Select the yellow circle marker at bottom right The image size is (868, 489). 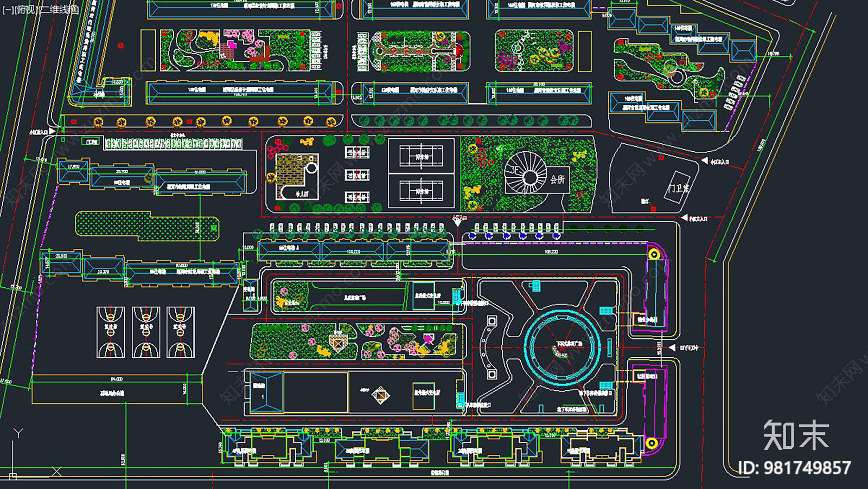point(652,443)
